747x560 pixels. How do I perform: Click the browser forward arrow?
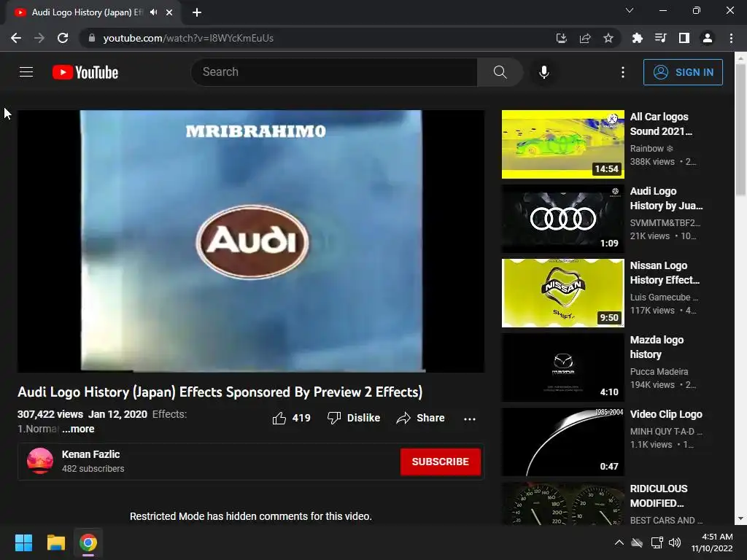point(39,38)
